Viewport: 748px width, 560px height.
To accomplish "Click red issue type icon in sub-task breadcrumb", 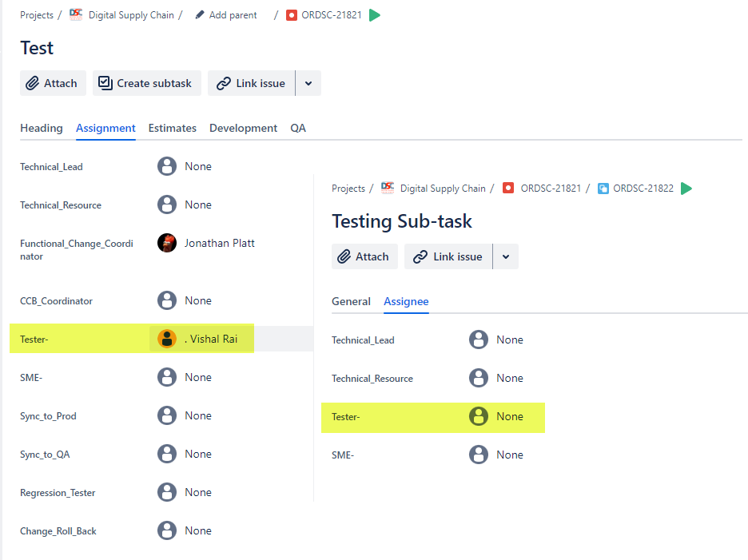I will pos(508,188).
